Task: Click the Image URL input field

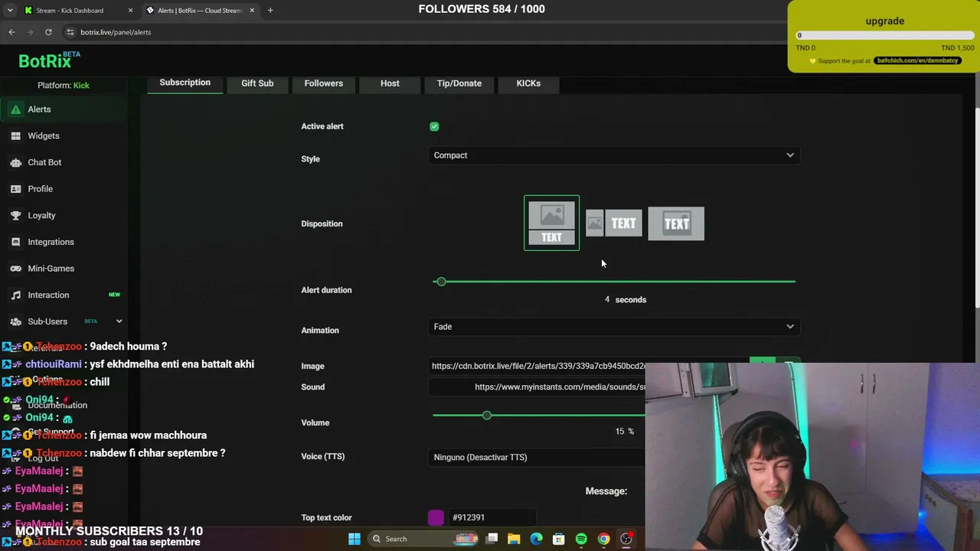Action: 537,366
